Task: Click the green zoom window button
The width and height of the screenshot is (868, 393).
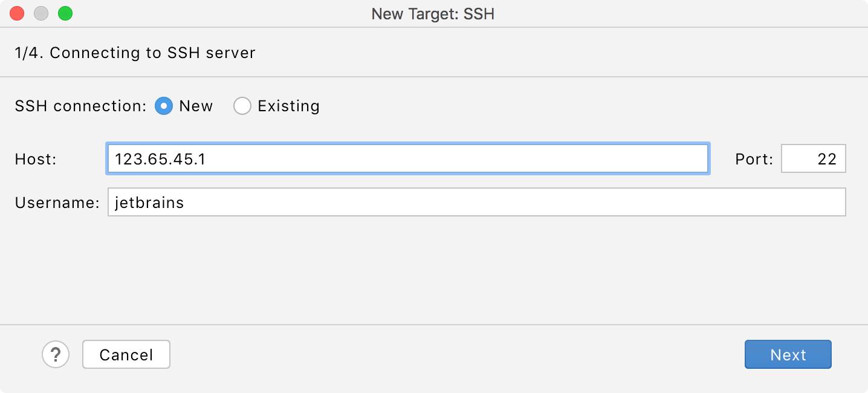Action: [65, 13]
